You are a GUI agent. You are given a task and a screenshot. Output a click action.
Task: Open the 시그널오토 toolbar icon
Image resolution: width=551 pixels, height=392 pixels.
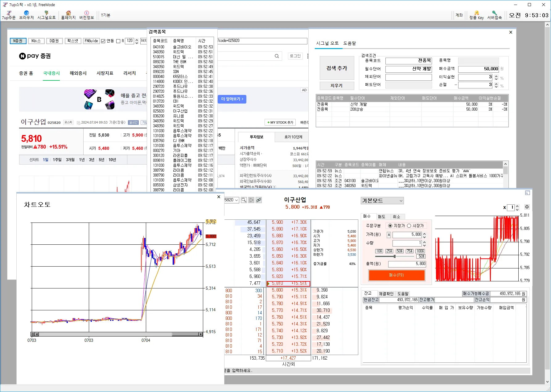[46, 15]
